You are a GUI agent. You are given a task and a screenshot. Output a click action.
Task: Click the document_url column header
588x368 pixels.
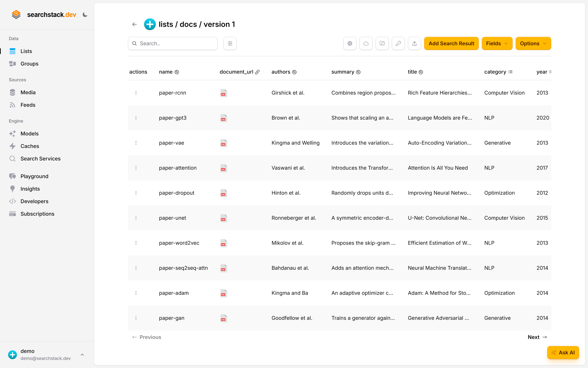pos(240,72)
